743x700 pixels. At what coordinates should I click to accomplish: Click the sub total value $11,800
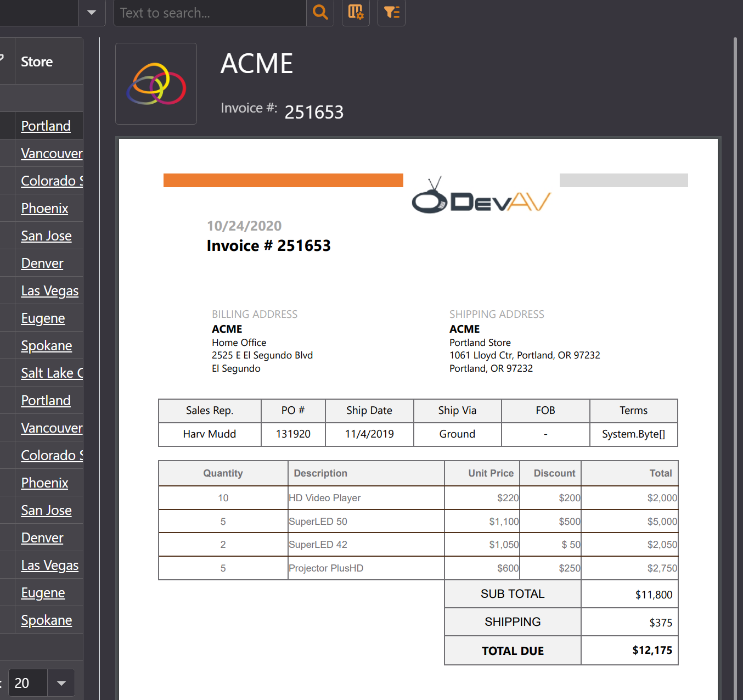click(x=654, y=595)
